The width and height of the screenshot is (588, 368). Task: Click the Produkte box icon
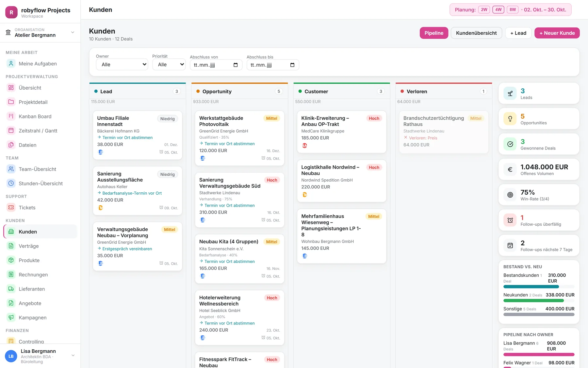pos(11,260)
